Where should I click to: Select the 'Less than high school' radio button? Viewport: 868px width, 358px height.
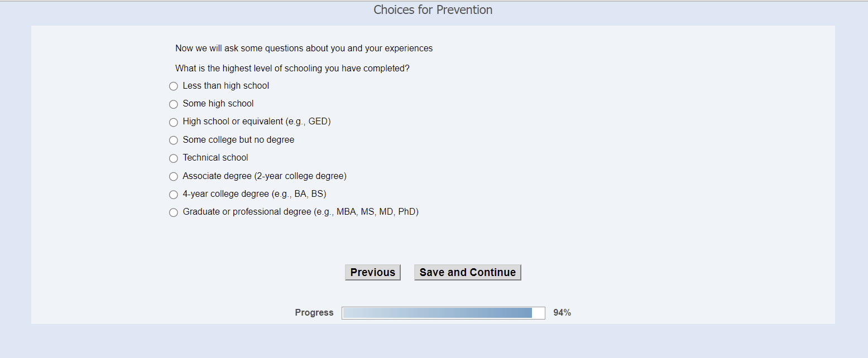tap(173, 86)
